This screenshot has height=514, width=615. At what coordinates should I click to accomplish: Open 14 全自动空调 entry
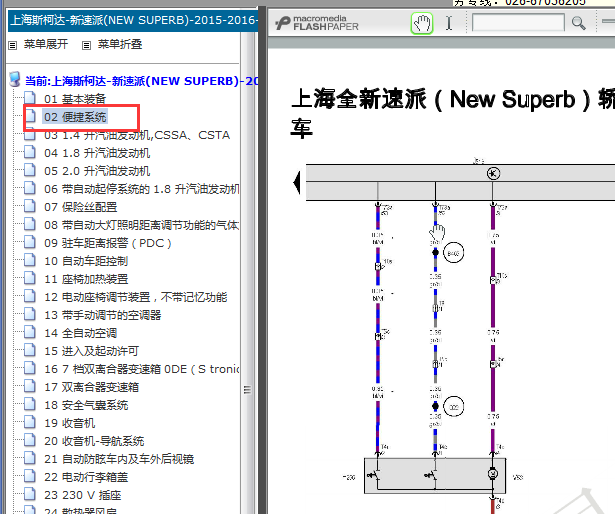[80, 333]
